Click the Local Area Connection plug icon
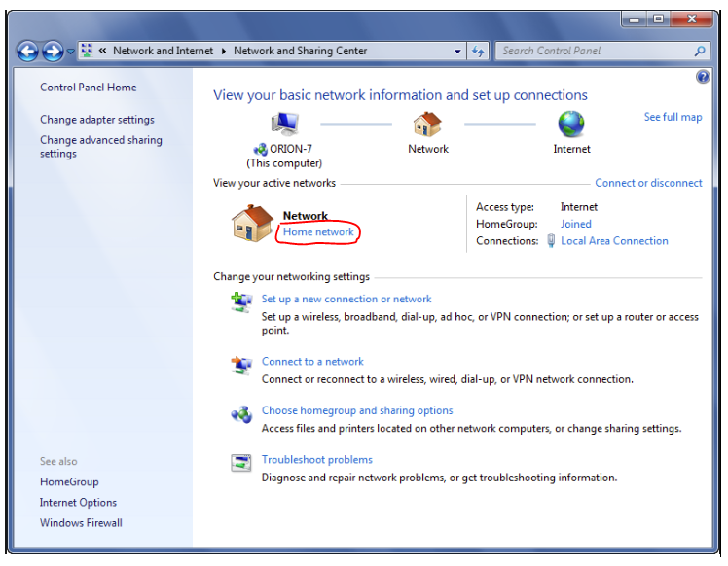The height and width of the screenshot is (566, 728). (x=551, y=241)
